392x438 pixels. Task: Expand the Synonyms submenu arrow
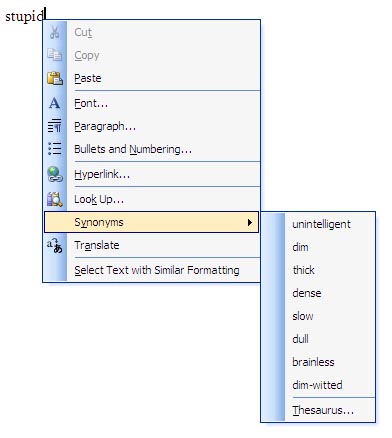click(250, 222)
